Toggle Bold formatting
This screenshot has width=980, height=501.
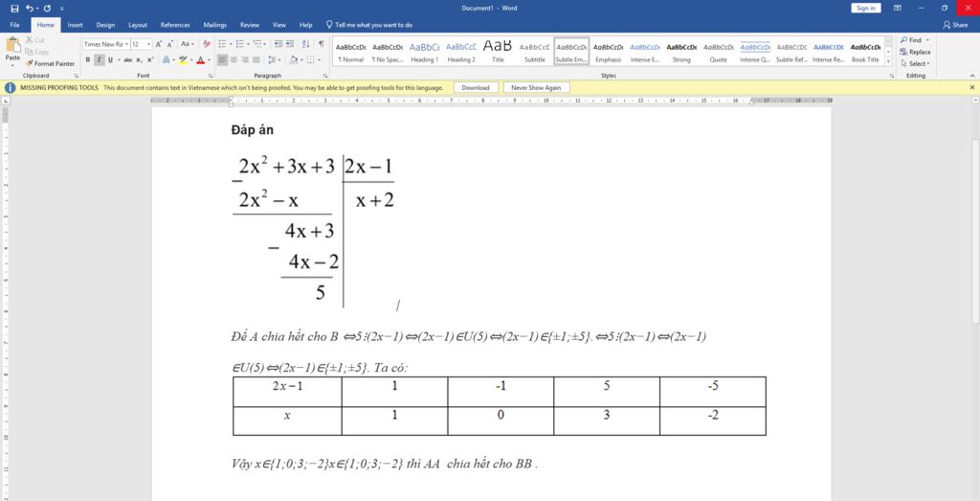[x=87, y=59]
